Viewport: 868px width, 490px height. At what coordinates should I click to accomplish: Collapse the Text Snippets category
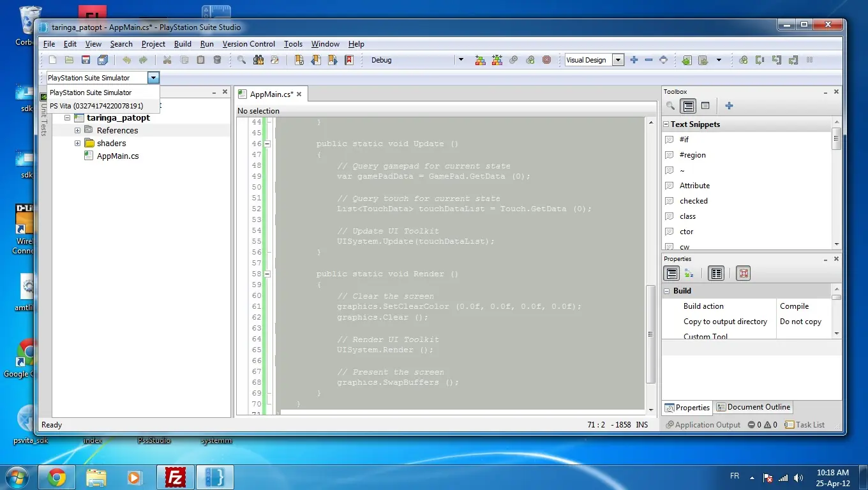pyautogui.click(x=666, y=124)
